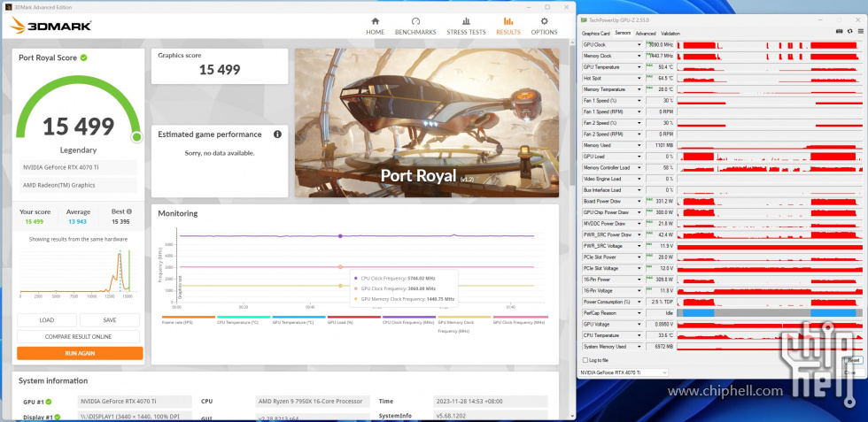868x422 pixels.
Task: Toggle GPU Temperature legend in Monitoring
Action: pyautogui.click(x=299, y=319)
